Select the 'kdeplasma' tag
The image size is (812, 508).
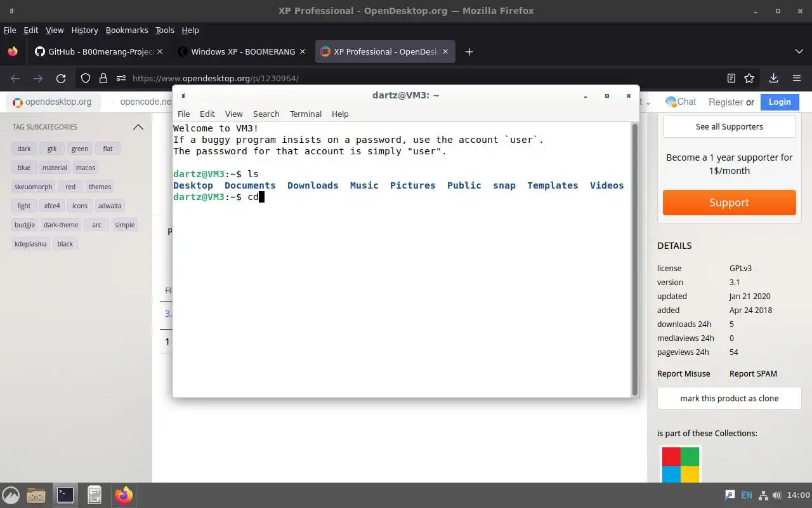click(x=30, y=244)
